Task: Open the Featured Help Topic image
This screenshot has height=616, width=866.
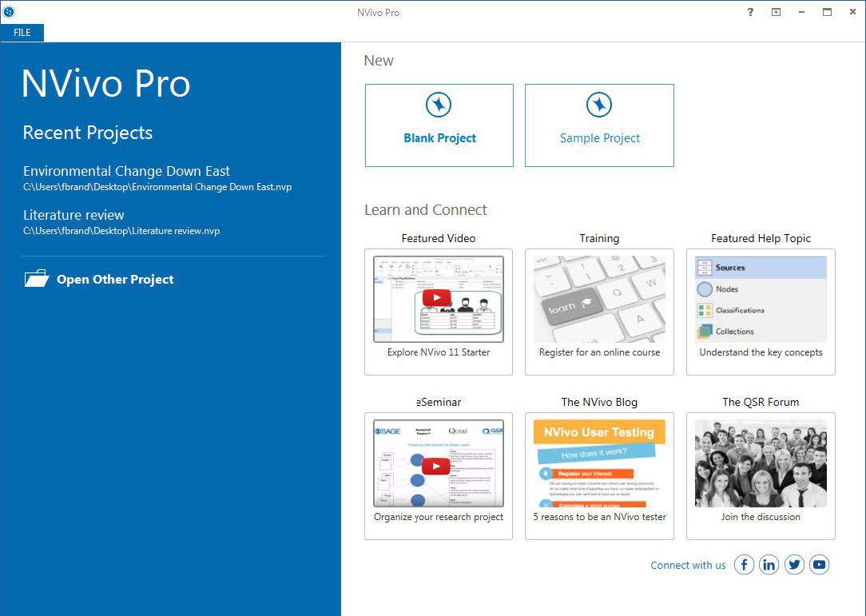Action: pyautogui.click(x=761, y=299)
